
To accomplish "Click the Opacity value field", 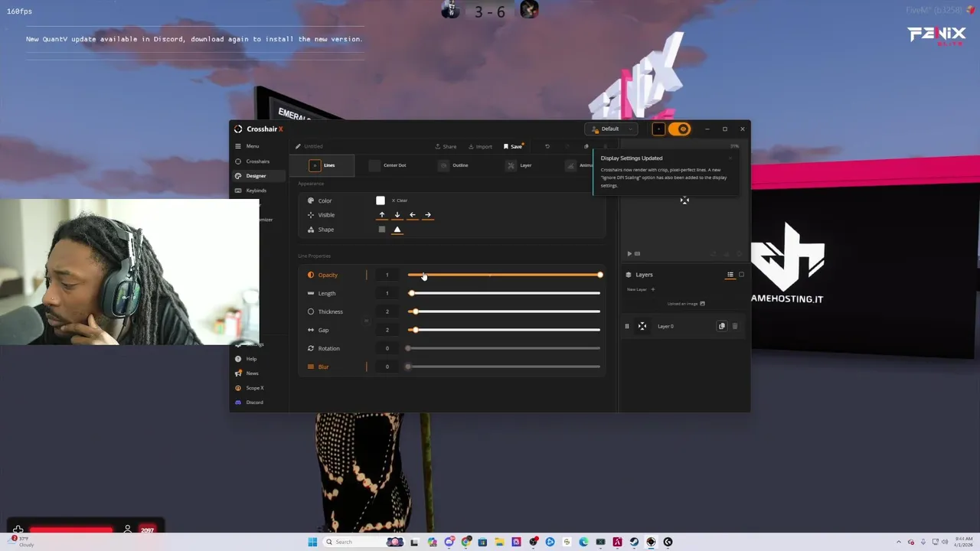I will tap(387, 275).
